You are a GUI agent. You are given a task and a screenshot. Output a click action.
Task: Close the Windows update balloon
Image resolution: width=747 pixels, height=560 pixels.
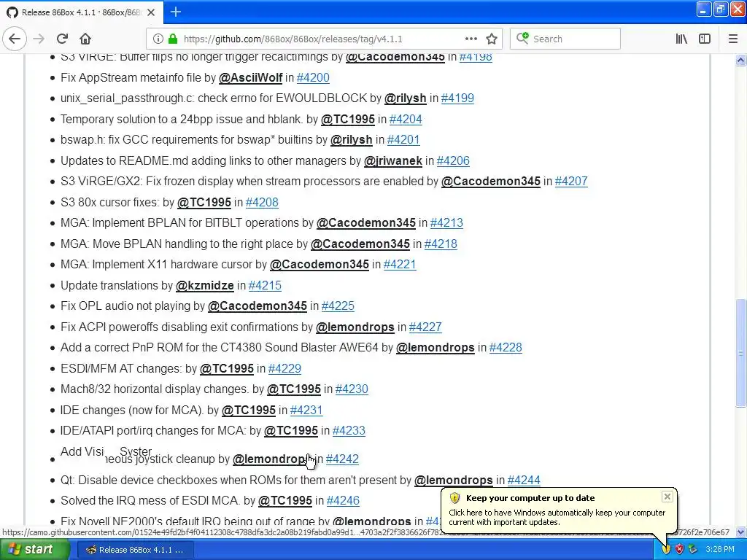(667, 497)
